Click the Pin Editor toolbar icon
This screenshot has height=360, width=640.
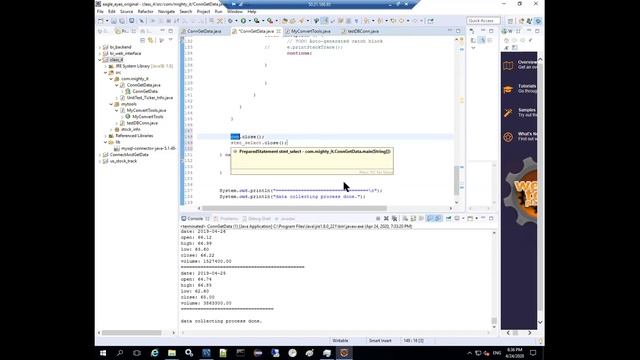click(430, 21)
